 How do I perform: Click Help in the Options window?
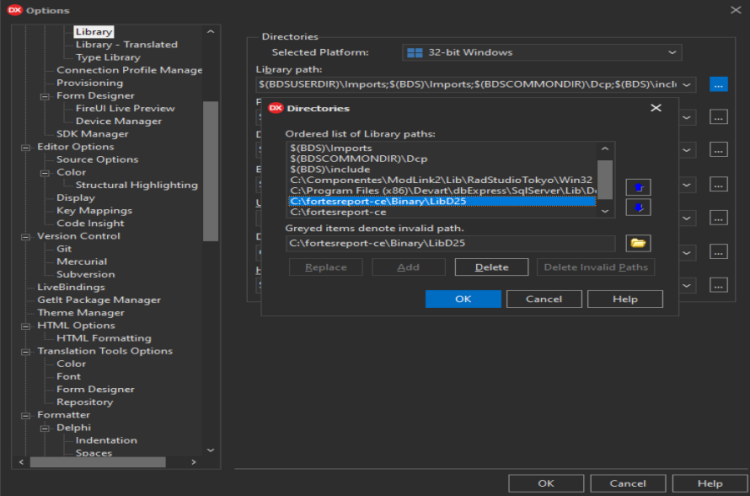coord(709,484)
